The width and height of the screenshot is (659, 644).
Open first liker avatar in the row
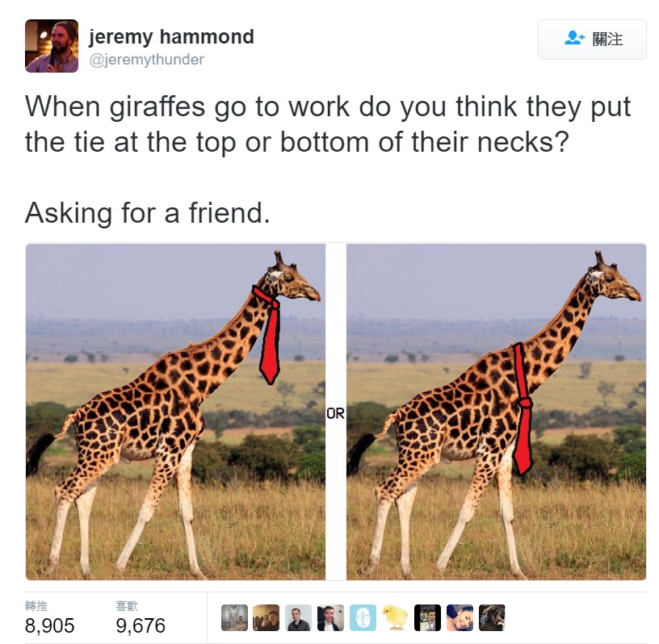click(234, 617)
